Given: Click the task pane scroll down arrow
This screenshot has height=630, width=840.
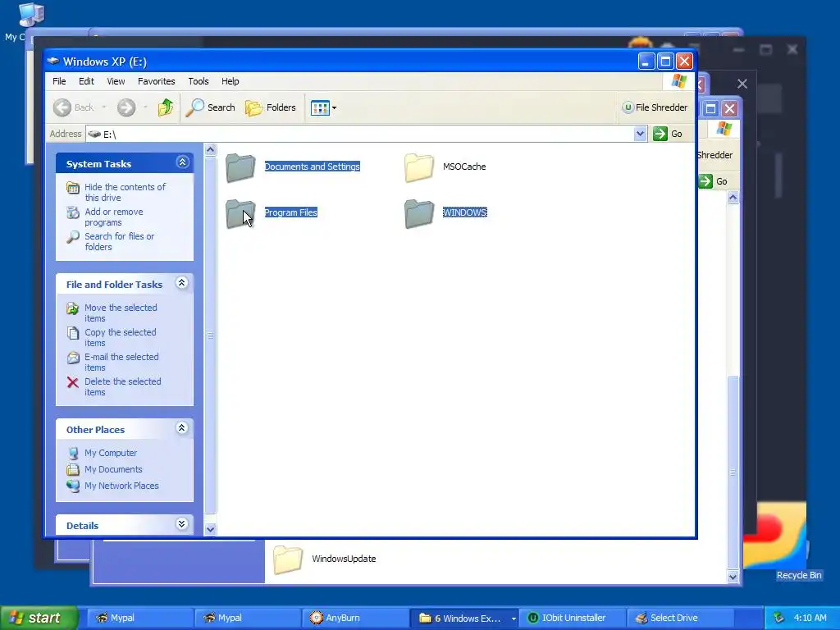Looking at the screenshot, I should [211, 529].
